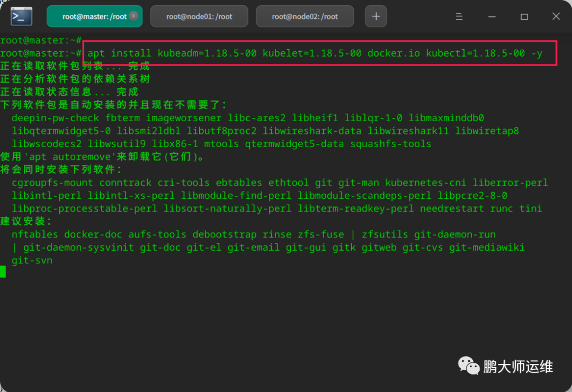572x392 pixels.
Task: Close the root@master tab
Action: pyautogui.click(x=133, y=16)
